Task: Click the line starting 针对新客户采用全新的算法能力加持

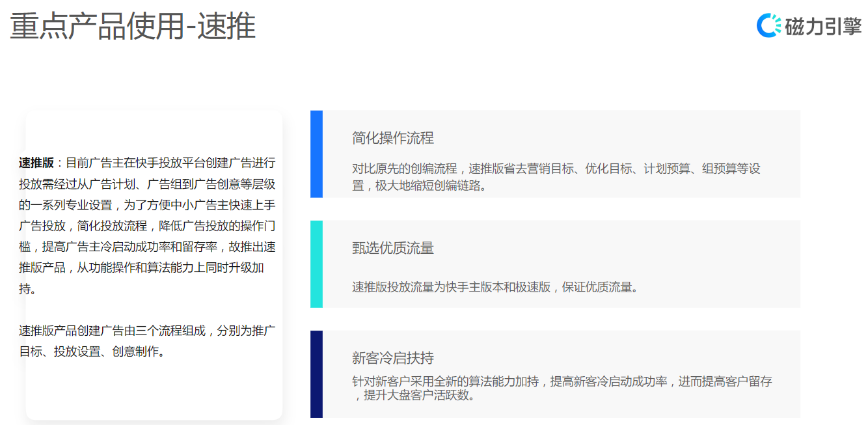Action: click(561, 381)
